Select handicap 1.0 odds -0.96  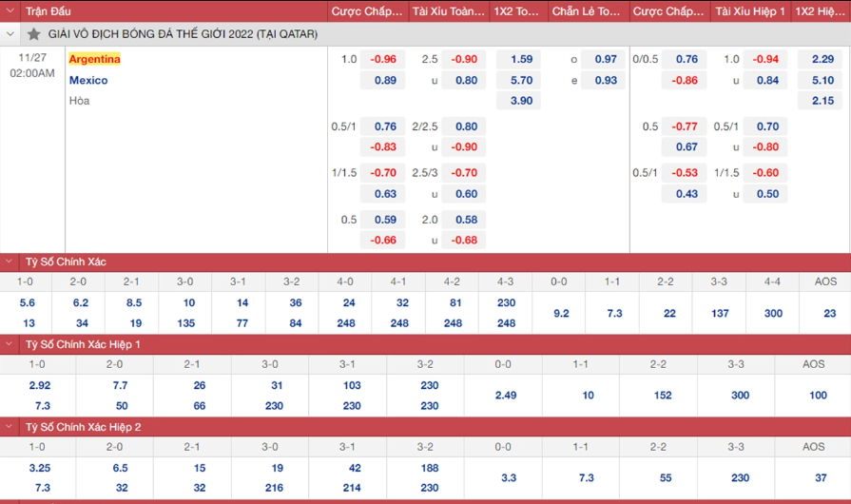382,59
